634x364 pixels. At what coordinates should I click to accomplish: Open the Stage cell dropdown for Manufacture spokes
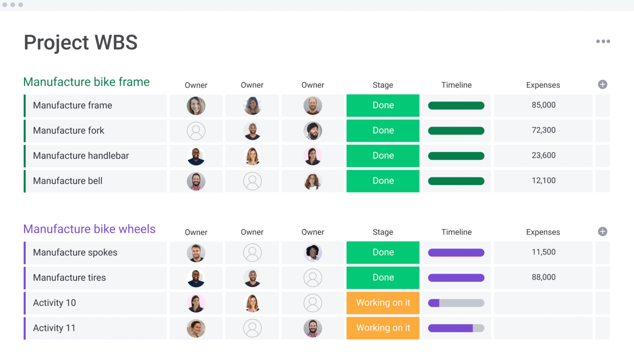point(382,252)
